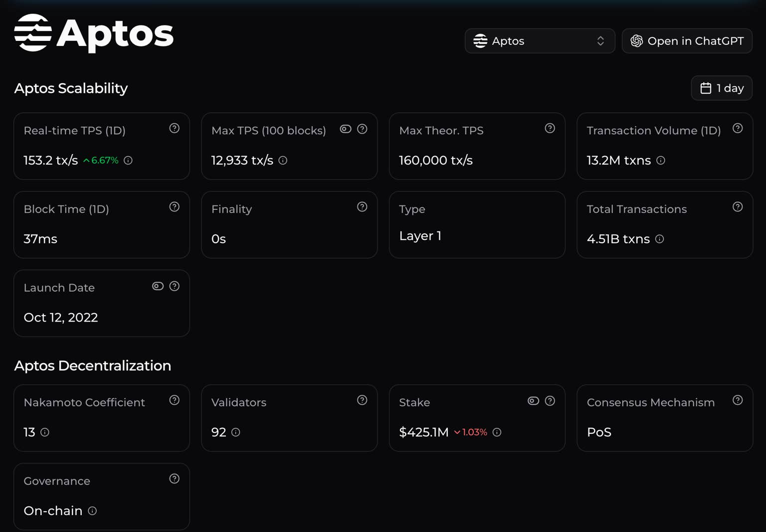Screen dimensions: 766x532
Task: Click the 13.2M txns value
Action: 619,161
